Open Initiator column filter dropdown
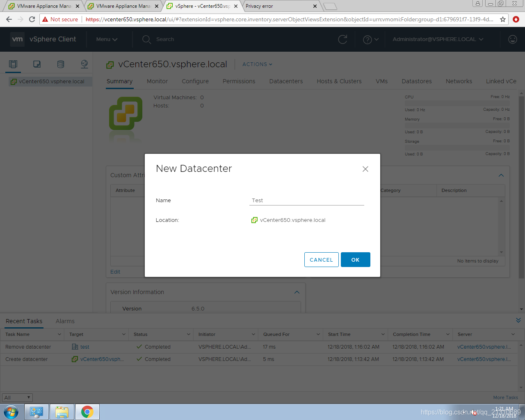Viewport: 525px width, 420px height. (x=253, y=334)
